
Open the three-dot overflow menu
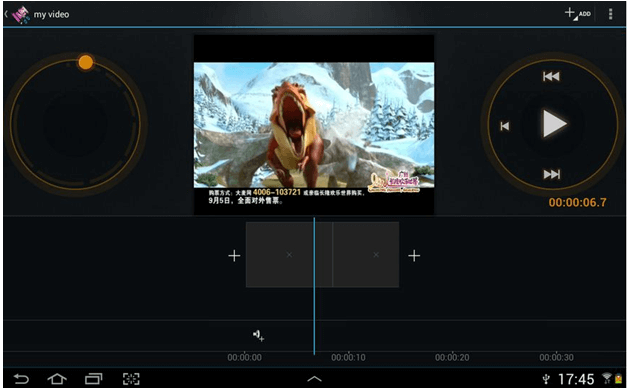(x=610, y=14)
